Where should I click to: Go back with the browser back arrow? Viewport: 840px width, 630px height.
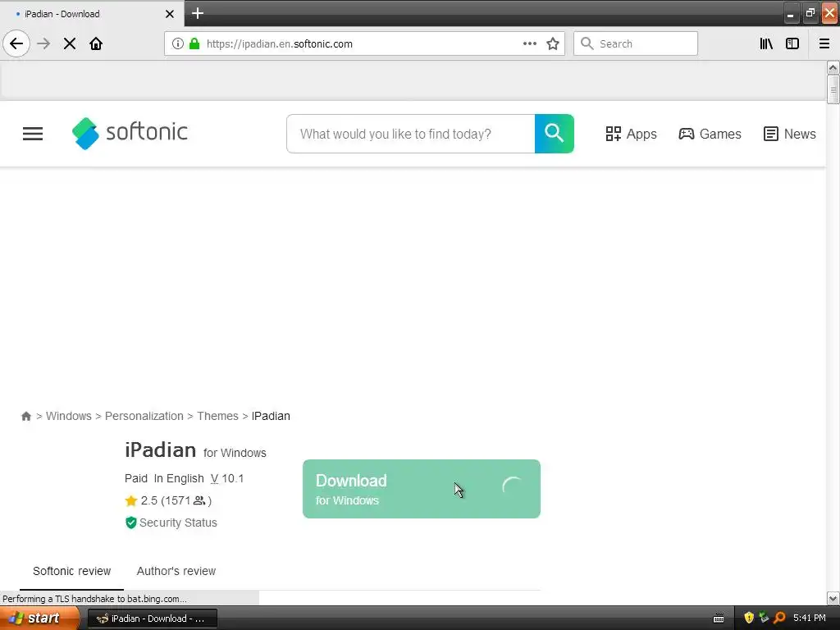pyautogui.click(x=16, y=43)
